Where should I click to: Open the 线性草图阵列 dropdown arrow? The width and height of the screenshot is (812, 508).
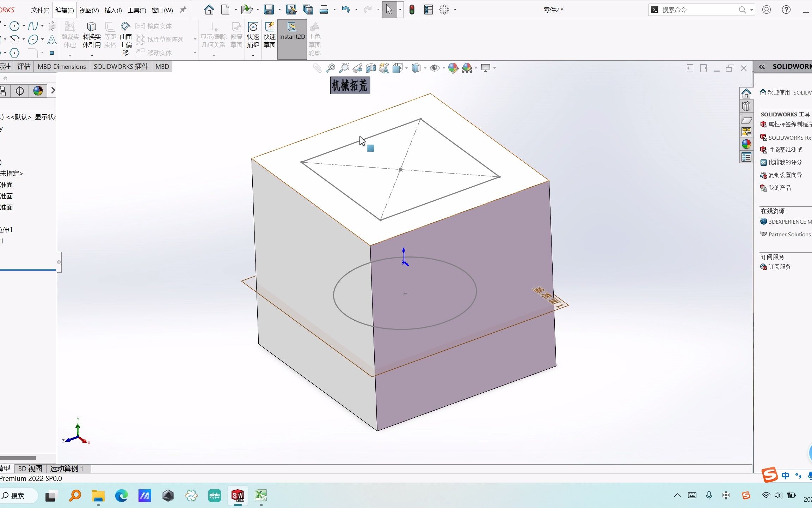195,39
